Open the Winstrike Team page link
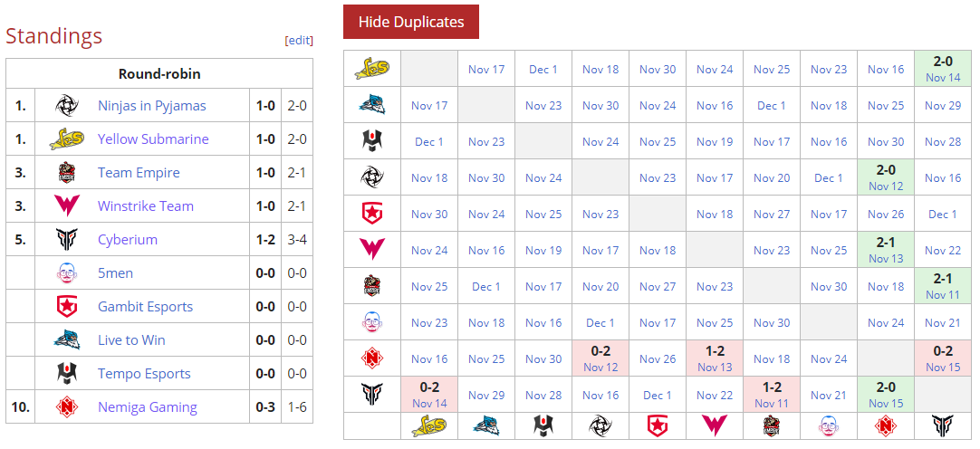Image resolution: width=980 pixels, height=449 pixels. tap(145, 206)
